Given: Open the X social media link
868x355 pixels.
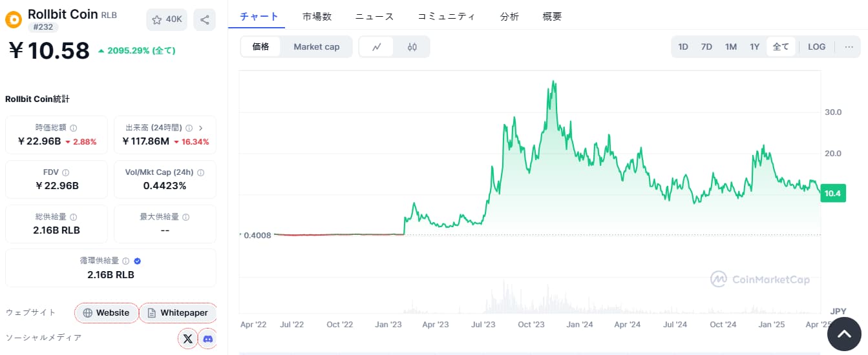Looking at the screenshot, I should coord(187,338).
